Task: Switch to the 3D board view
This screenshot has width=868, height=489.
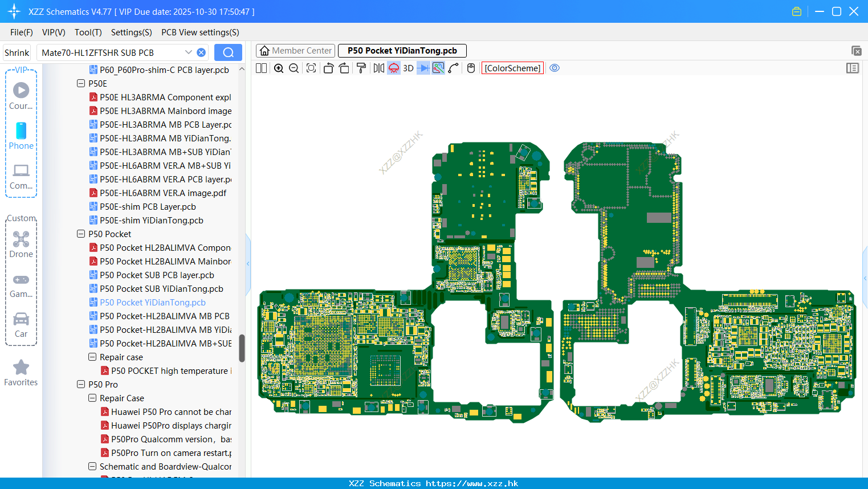Action: point(408,68)
